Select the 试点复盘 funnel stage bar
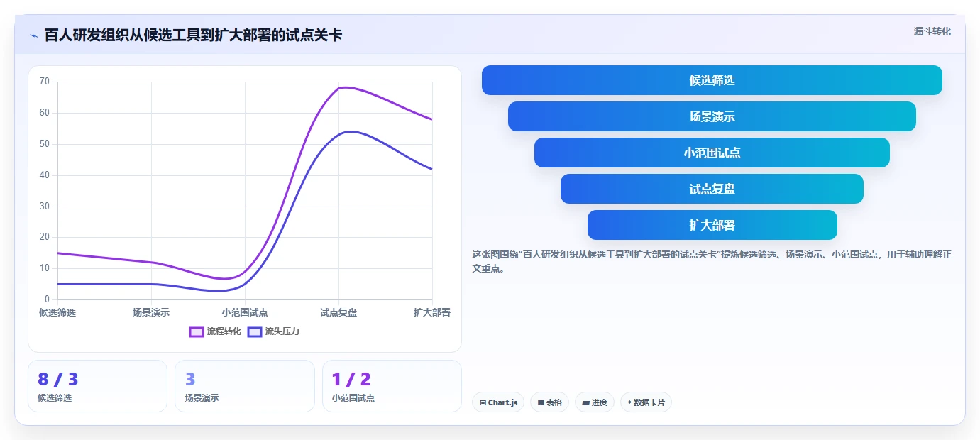 [x=712, y=189]
